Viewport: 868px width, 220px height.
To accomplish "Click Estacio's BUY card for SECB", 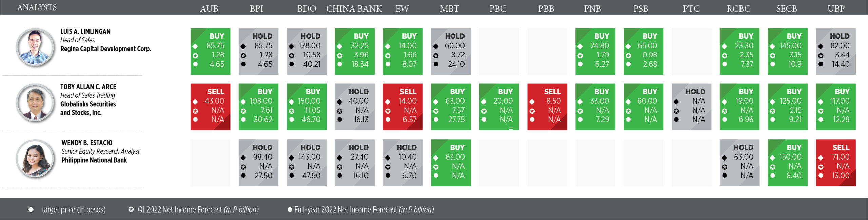I will [788, 163].
